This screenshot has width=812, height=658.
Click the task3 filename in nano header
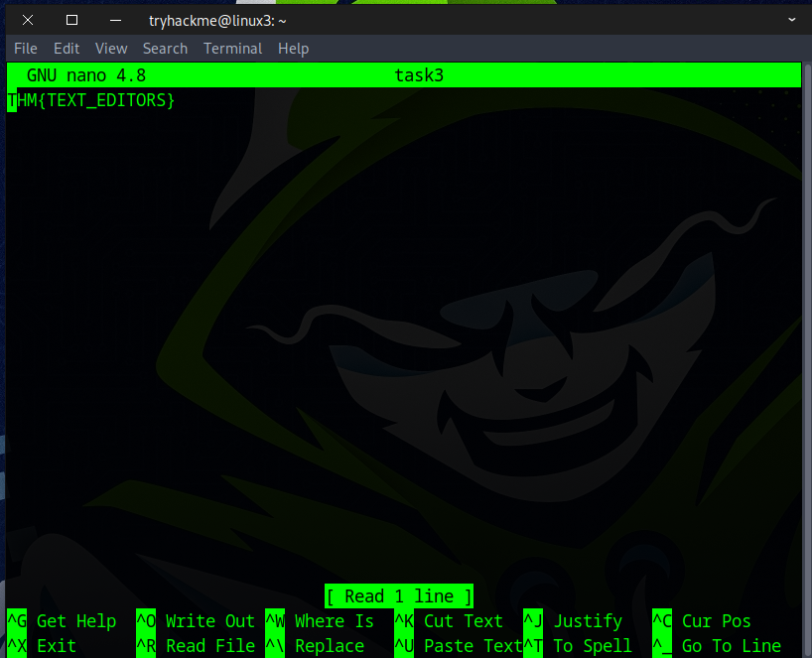point(419,75)
